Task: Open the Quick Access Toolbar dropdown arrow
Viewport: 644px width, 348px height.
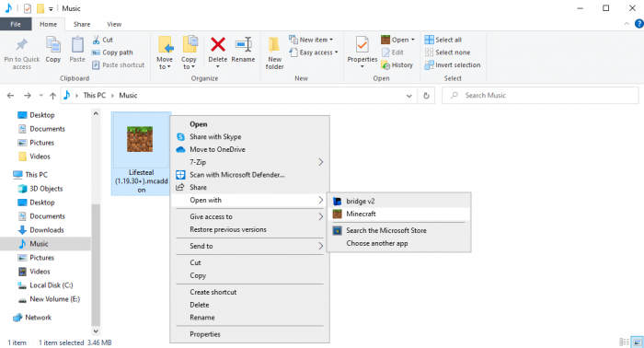Action: pyautogui.click(x=51, y=8)
